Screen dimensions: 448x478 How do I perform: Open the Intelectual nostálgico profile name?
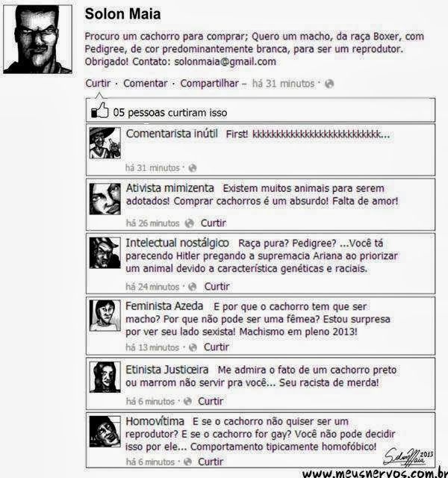tap(177, 243)
